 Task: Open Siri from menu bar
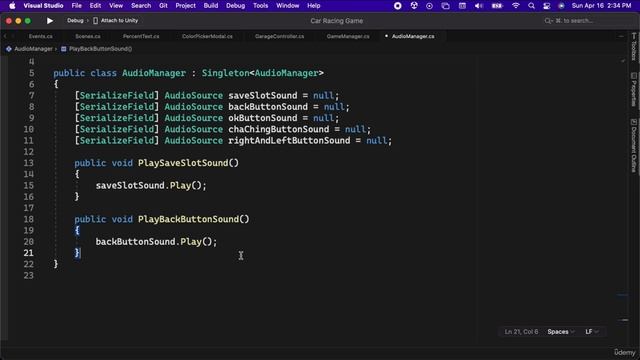click(561, 6)
